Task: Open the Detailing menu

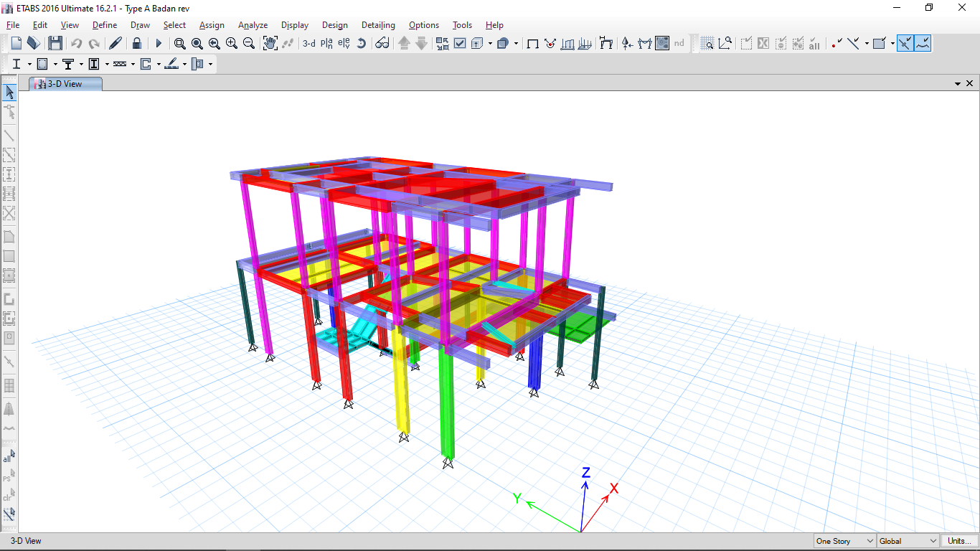Action: [x=377, y=25]
